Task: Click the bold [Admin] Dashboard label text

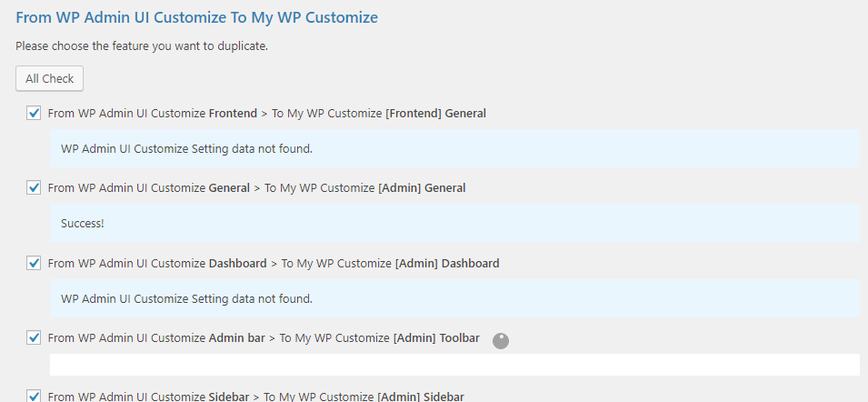Action: [x=447, y=263]
